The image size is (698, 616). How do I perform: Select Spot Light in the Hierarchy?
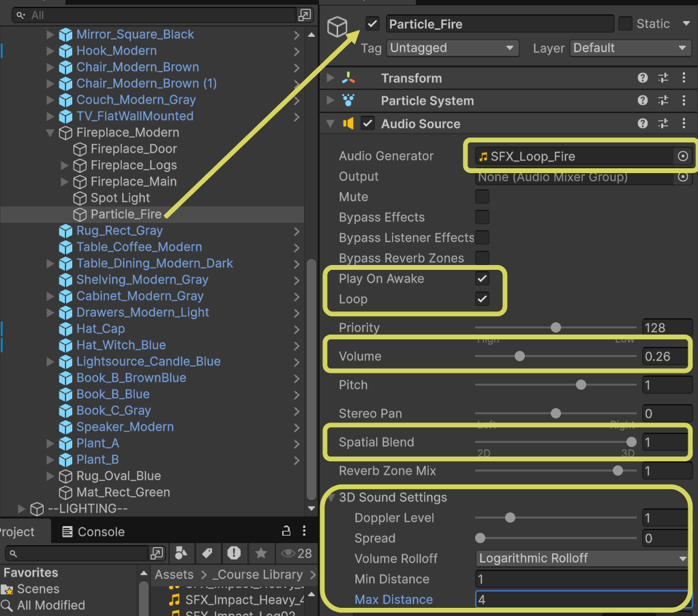[x=120, y=198]
